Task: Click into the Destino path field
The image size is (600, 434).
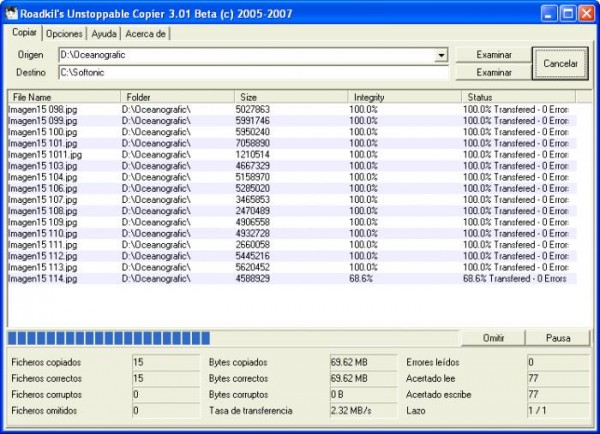Action: point(250,72)
